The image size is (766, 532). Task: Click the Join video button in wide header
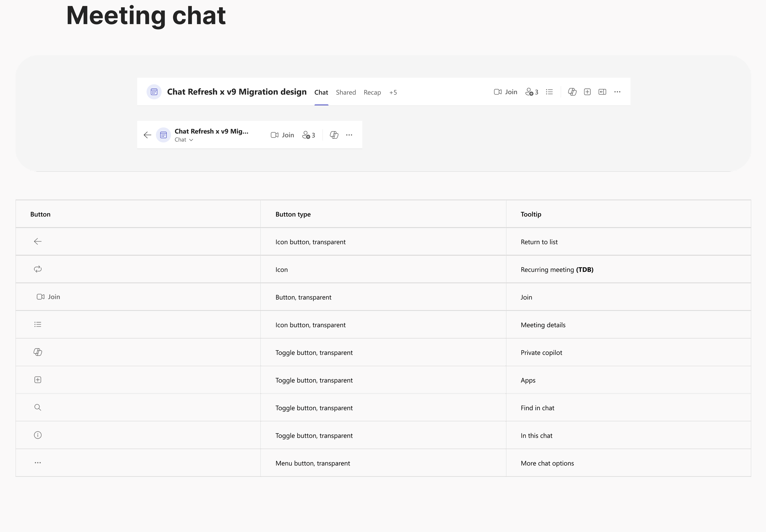click(505, 92)
